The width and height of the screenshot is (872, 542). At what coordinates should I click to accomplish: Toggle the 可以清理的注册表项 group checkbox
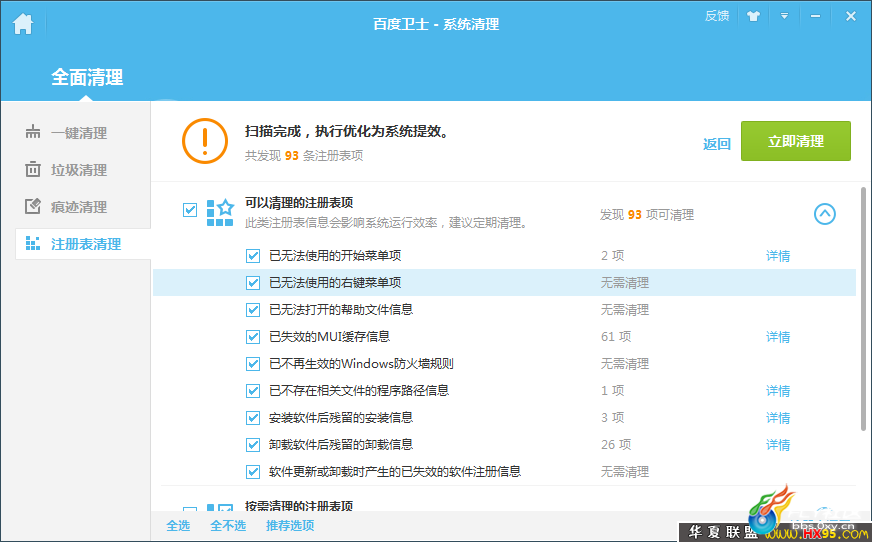(190, 210)
